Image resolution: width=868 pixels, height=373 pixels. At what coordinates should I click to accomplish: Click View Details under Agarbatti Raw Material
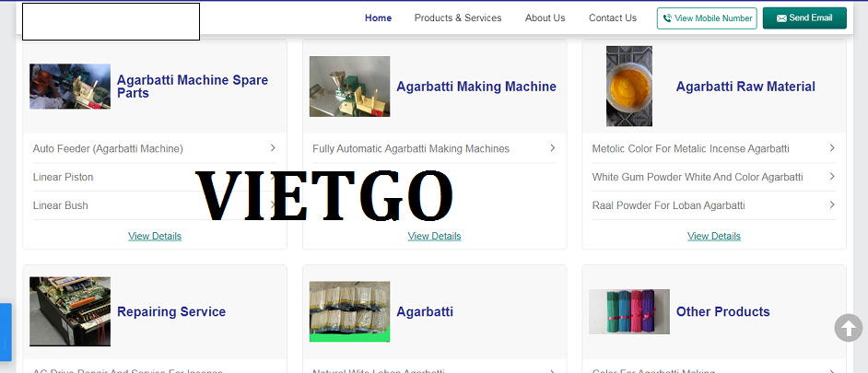[713, 237]
